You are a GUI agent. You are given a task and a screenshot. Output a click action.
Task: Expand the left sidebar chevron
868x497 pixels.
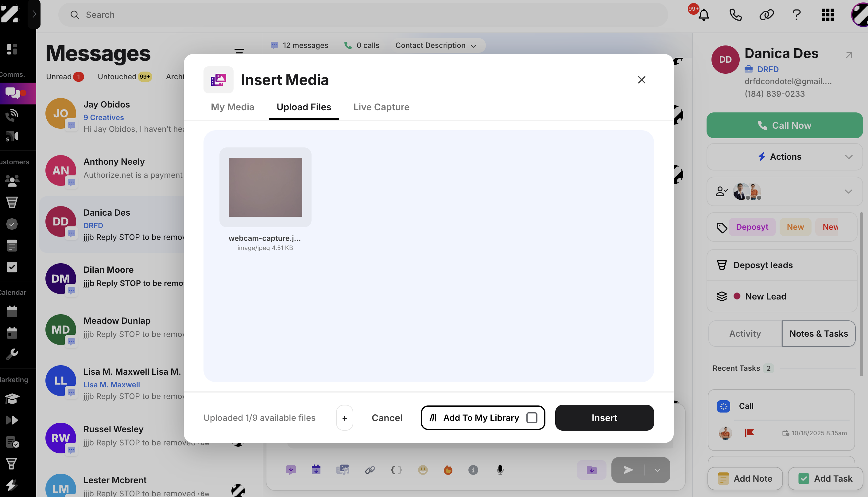(x=34, y=14)
